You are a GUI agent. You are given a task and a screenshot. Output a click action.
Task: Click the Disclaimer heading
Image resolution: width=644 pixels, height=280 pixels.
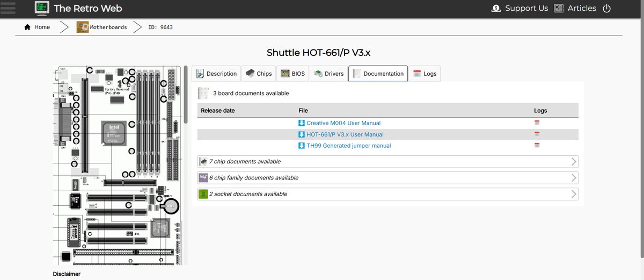[x=67, y=274]
